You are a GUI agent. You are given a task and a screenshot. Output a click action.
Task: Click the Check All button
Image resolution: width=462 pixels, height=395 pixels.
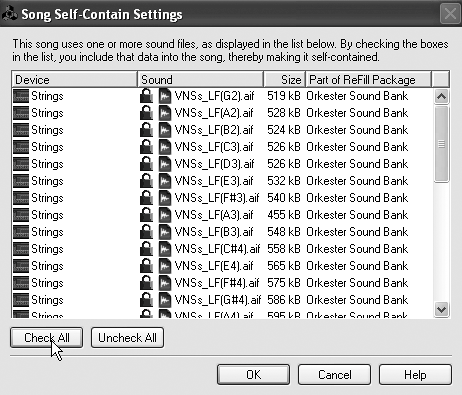[x=47, y=338]
